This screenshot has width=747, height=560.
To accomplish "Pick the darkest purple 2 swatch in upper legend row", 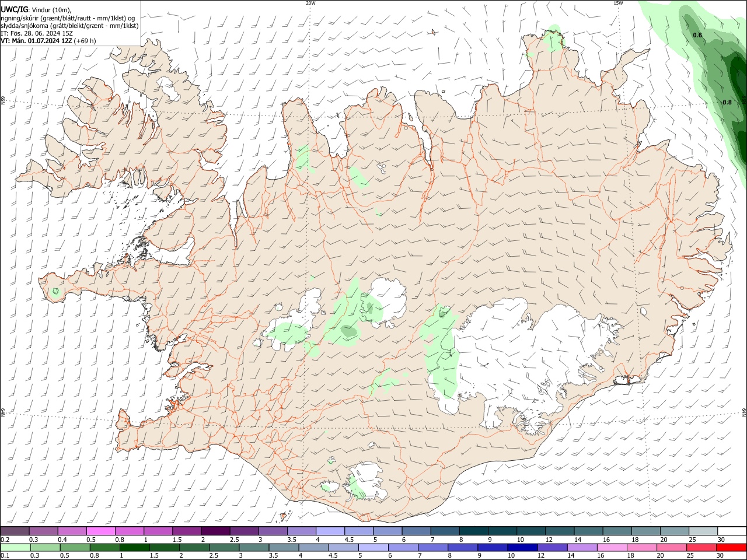I will tap(215, 531).
